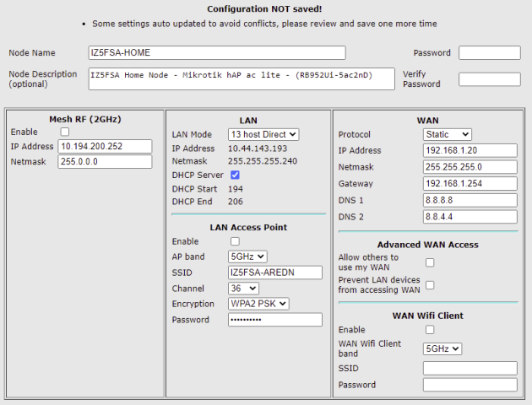Tick Prevent LAN devices from accessing WAN
The height and width of the screenshot is (405, 532).
click(x=430, y=285)
